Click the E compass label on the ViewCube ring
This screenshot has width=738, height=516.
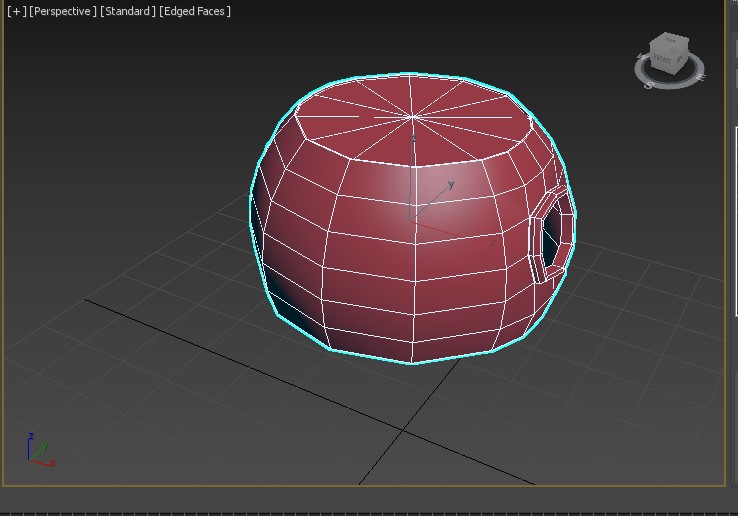(700, 75)
